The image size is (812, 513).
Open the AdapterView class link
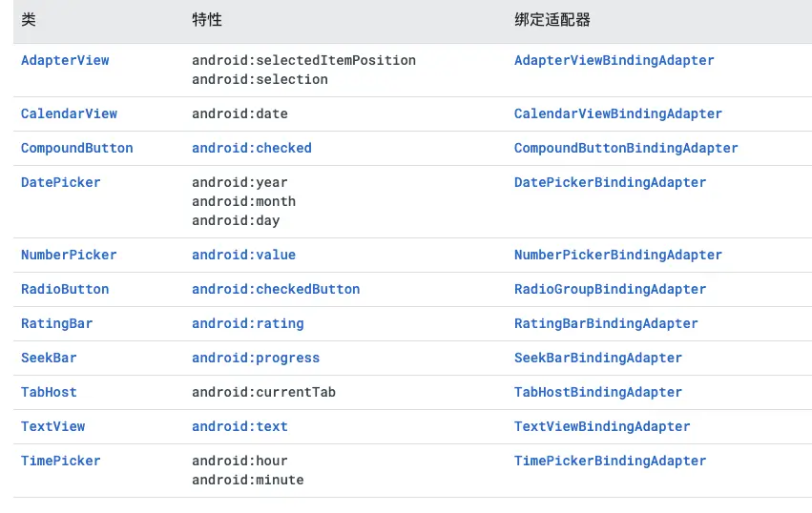click(65, 60)
